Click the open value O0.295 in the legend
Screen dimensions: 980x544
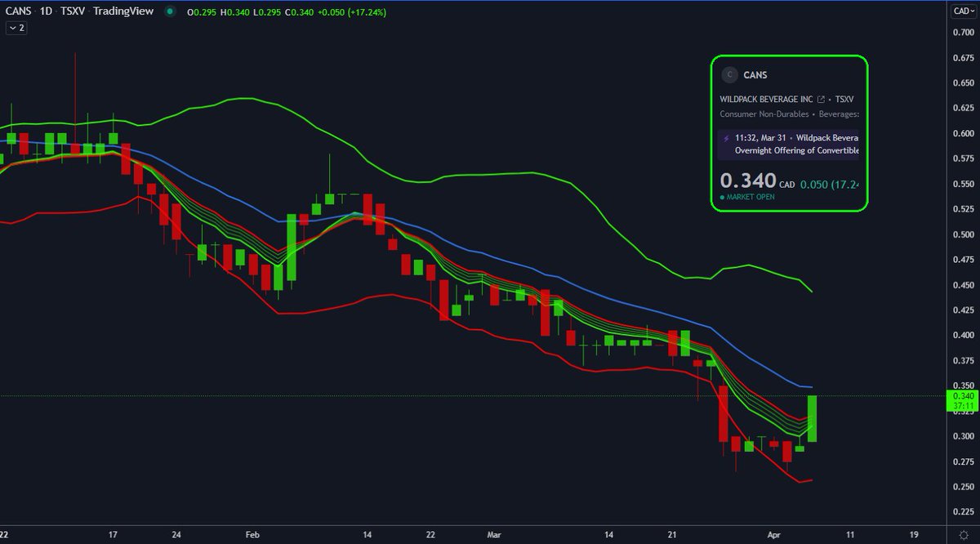tap(202, 12)
